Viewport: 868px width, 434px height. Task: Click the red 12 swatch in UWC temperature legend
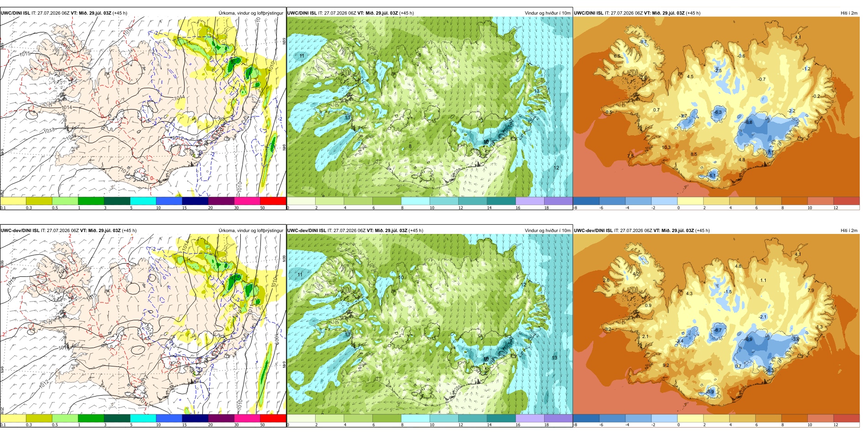(847, 201)
